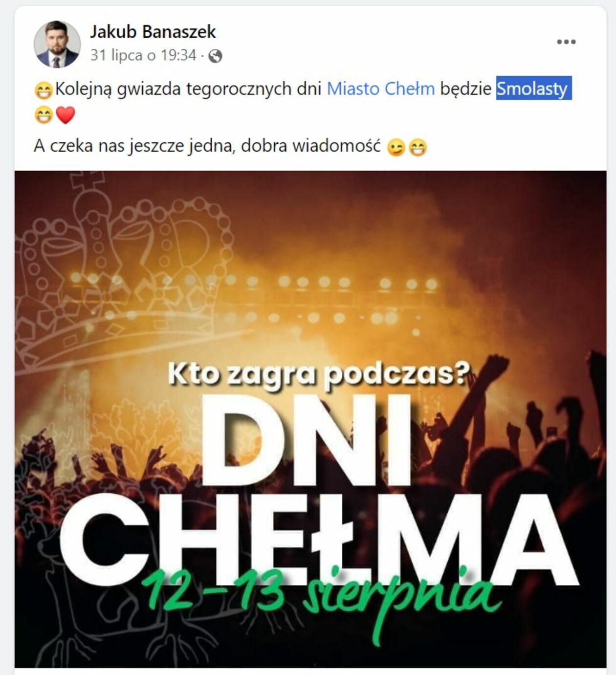616x675 pixels.
Task: Click the grinning emoji after the wink
Action: [418, 147]
